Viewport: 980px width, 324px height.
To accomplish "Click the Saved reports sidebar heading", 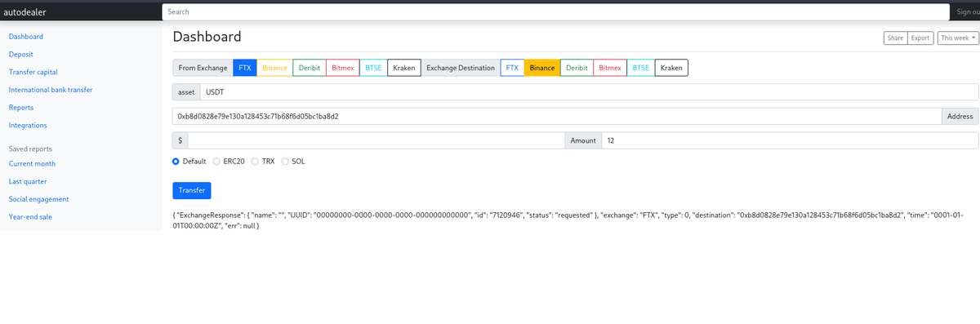I will (x=30, y=149).
